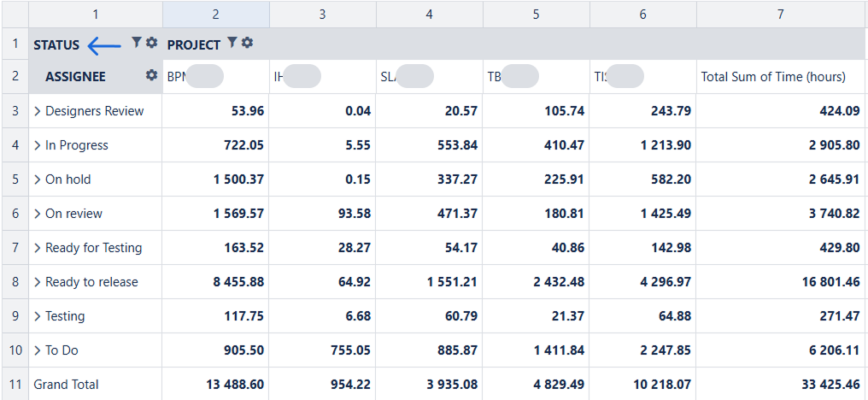This screenshot has height=400, width=868.
Task: Open PROJECT field settings gear
Action: tap(247, 43)
